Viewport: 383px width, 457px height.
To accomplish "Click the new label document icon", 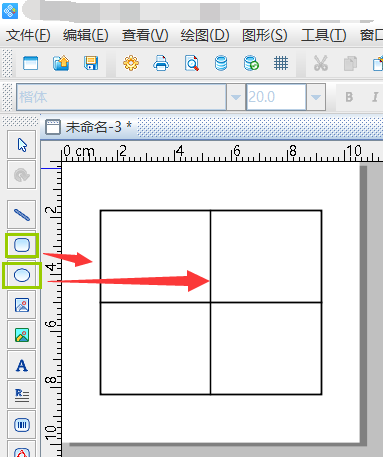I will [30, 63].
